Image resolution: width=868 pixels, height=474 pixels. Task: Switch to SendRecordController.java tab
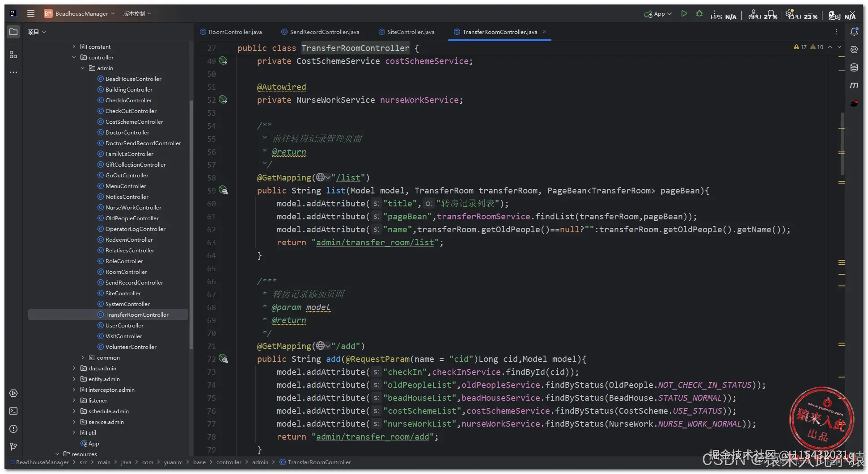[321, 32]
